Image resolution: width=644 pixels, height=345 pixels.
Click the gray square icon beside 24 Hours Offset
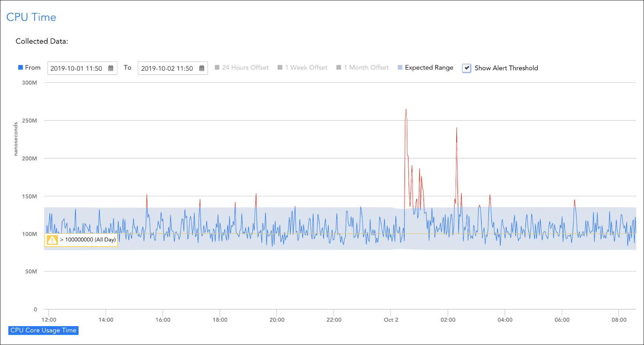coord(217,67)
